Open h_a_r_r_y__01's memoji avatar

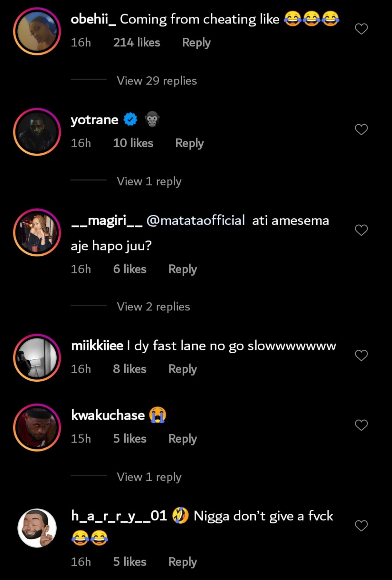pyautogui.click(x=37, y=528)
